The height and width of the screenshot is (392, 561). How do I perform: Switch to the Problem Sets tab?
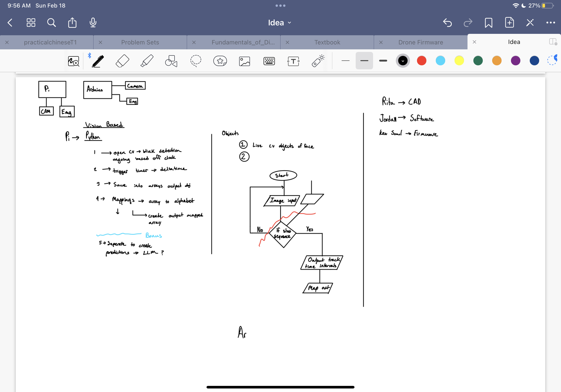140,42
